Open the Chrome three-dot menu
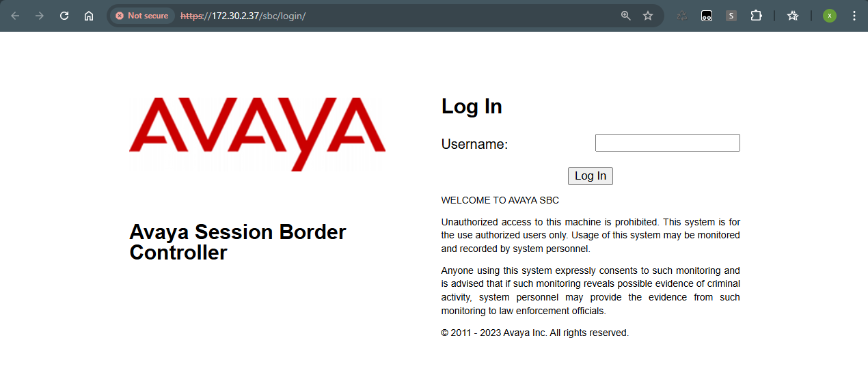Viewport: 868px width, 392px height. coord(854,16)
